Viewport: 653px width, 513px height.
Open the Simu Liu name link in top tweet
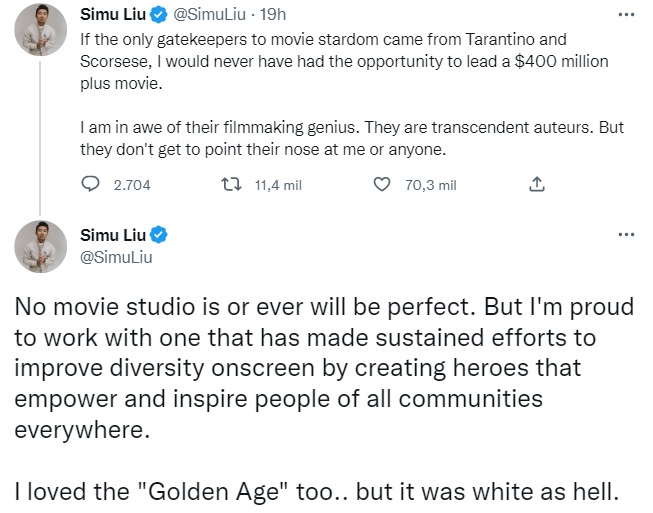pos(112,15)
